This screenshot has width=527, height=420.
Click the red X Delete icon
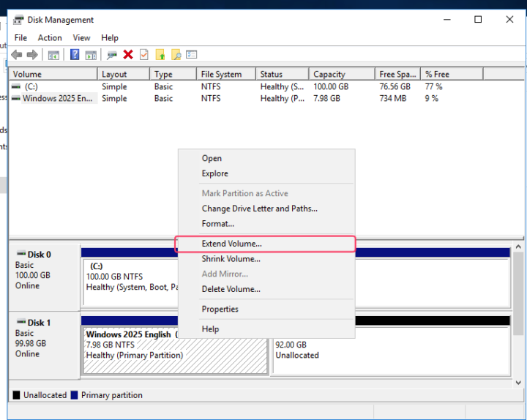[x=128, y=55]
